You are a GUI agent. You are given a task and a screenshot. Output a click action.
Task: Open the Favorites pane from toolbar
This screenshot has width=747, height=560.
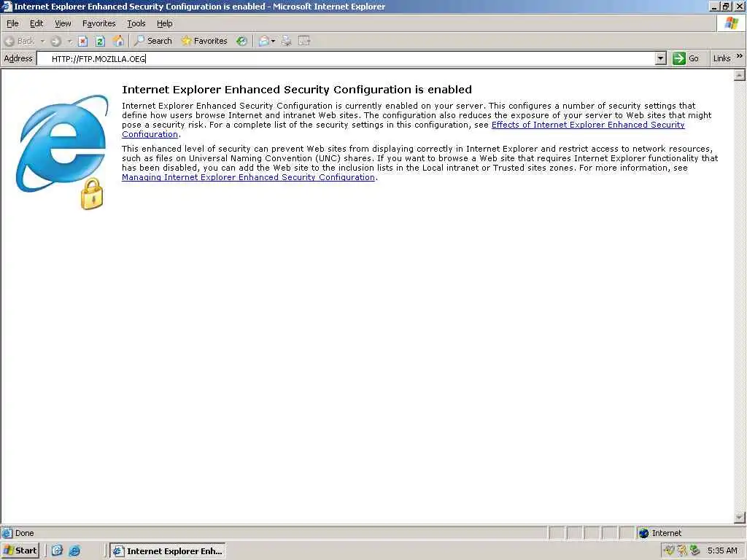pos(204,41)
